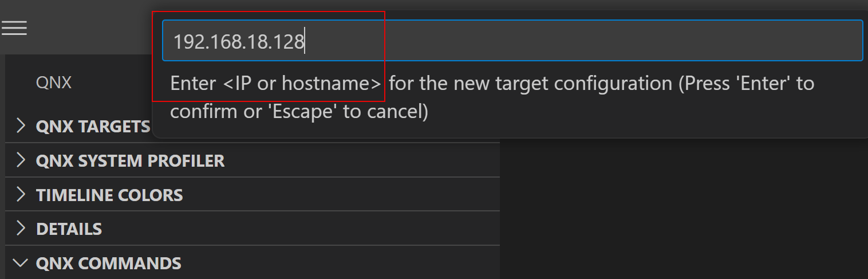868x279 pixels.
Task: Expand the QNX System Profiler chevron
Action: click(21, 160)
